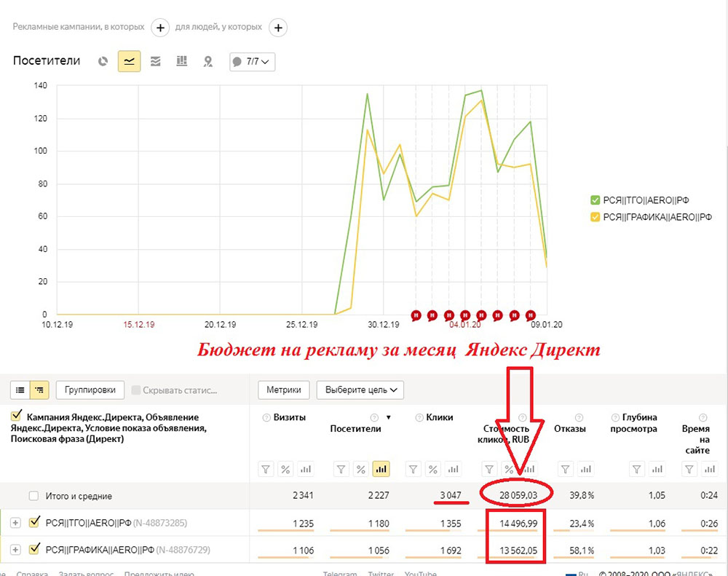The image size is (728, 576).
Task: Open the Группировки settings
Action: [90, 390]
